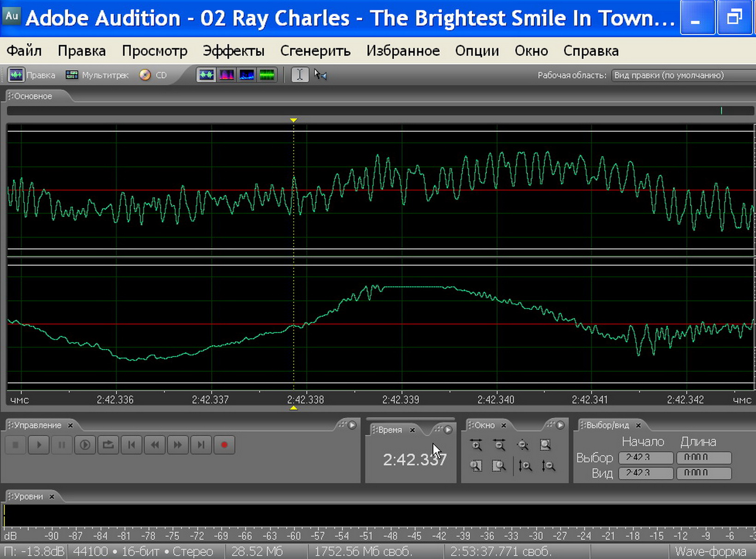
Task: Select the green spectral phase display icon
Action: tap(267, 75)
